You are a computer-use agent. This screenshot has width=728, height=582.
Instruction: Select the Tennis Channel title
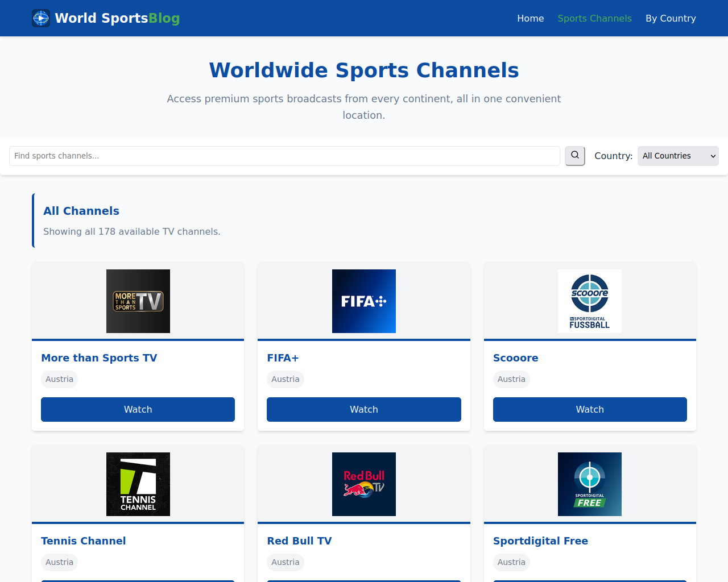tap(83, 541)
